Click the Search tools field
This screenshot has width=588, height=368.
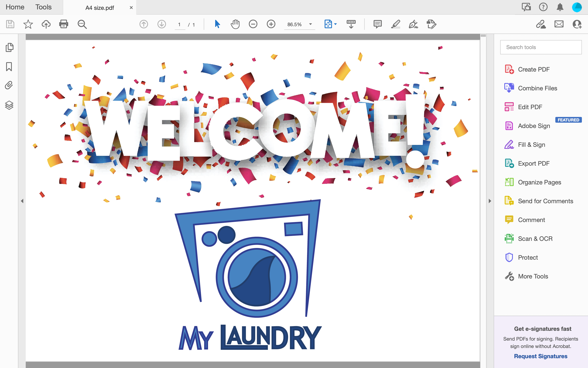541,47
